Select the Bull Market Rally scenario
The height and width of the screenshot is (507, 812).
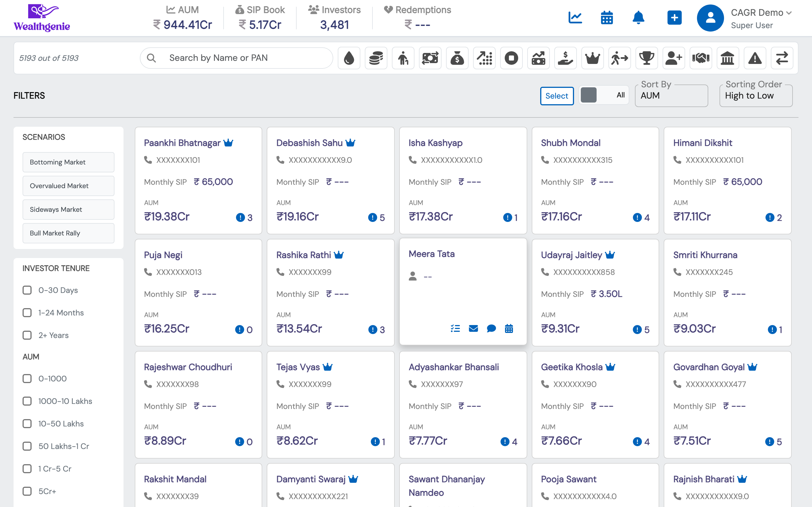69,233
